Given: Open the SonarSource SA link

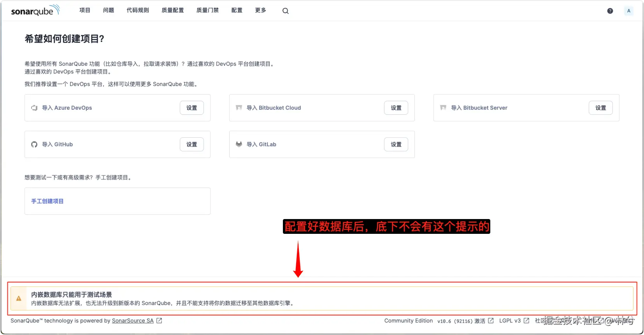Looking at the screenshot, I should click(x=133, y=321).
